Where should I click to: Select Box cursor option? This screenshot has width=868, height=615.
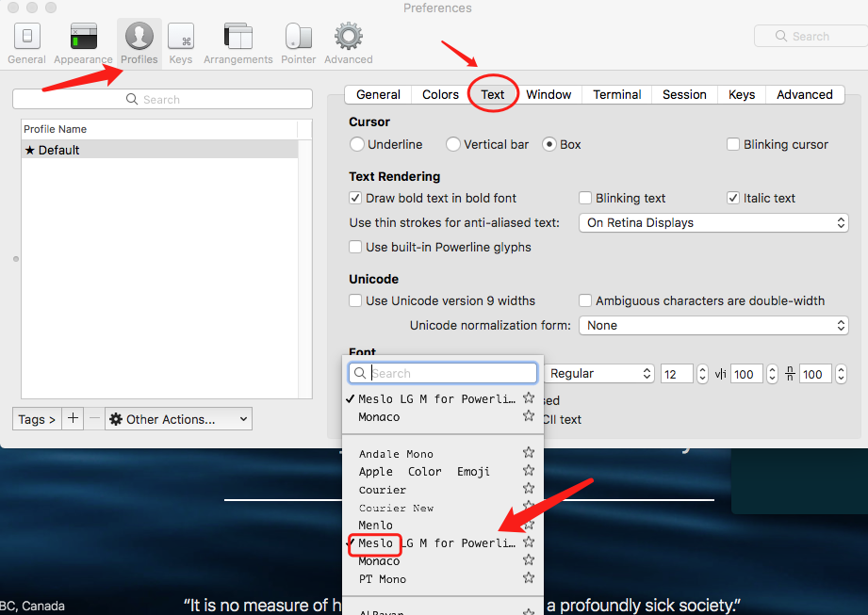(549, 144)
